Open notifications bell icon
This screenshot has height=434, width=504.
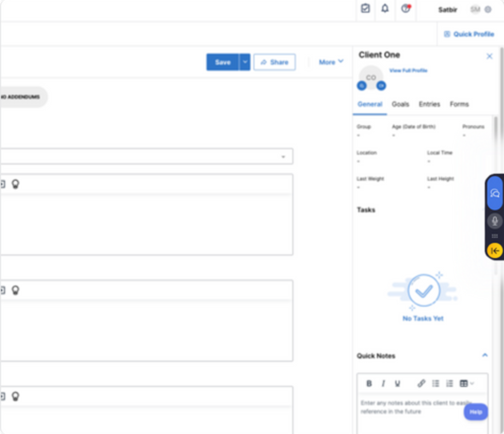pyautogui.click(x=385, y=9)
